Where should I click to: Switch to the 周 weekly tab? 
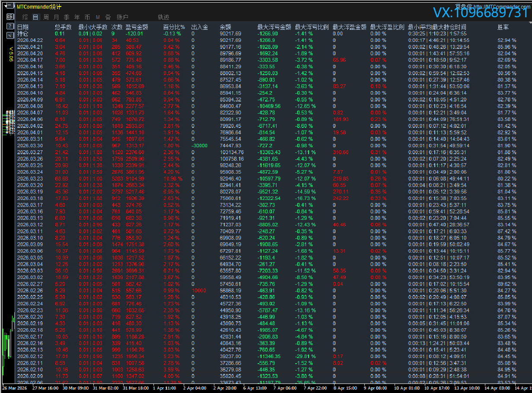tap(46, 17)
